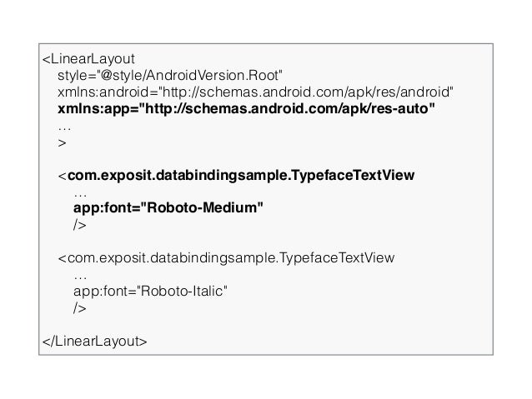Click the style AndroidVersion.Root attribute line

click(169, 76)
